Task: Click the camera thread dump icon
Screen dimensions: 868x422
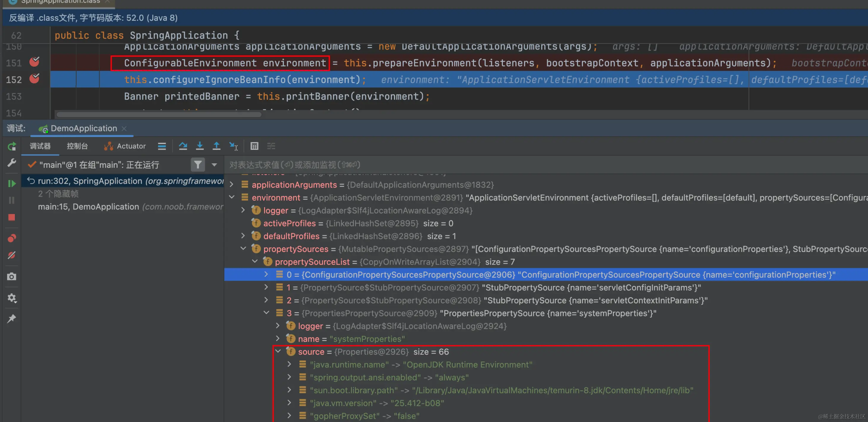Action: [x=12, y=276]
